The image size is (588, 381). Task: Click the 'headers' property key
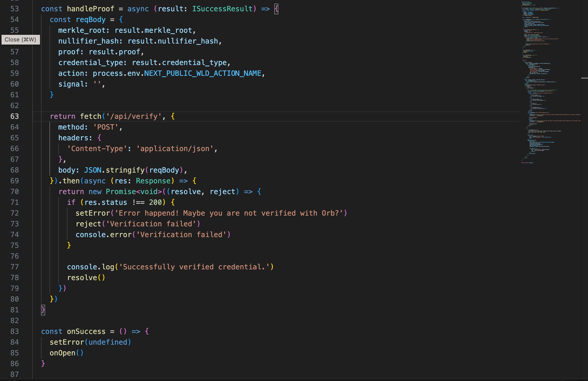point(73,138)
